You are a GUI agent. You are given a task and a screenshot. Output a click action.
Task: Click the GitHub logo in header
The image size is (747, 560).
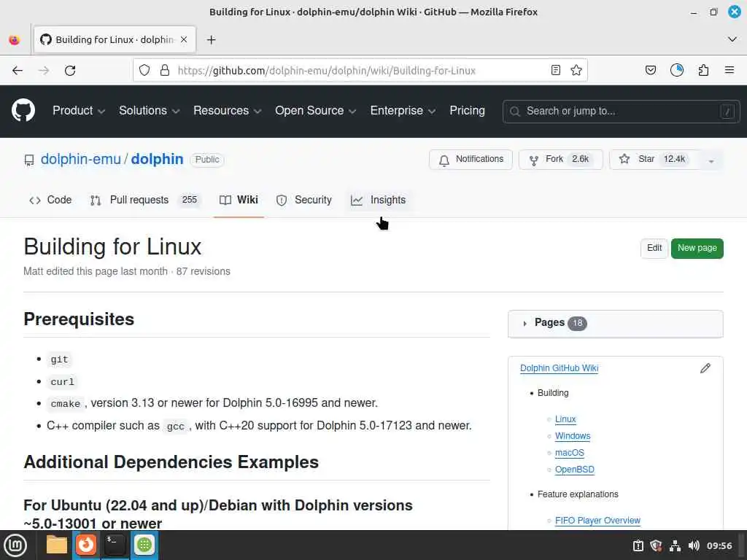point(23,111)
